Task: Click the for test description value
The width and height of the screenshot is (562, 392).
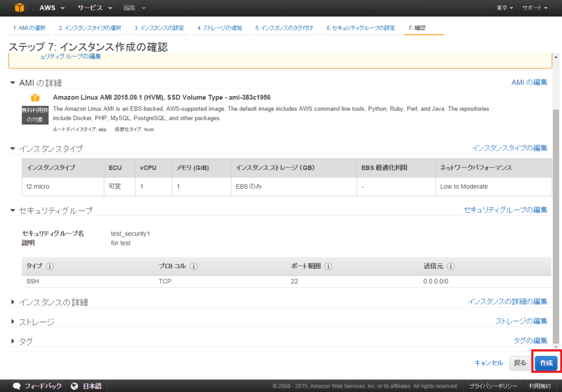Action: click(x=120, y=243)
